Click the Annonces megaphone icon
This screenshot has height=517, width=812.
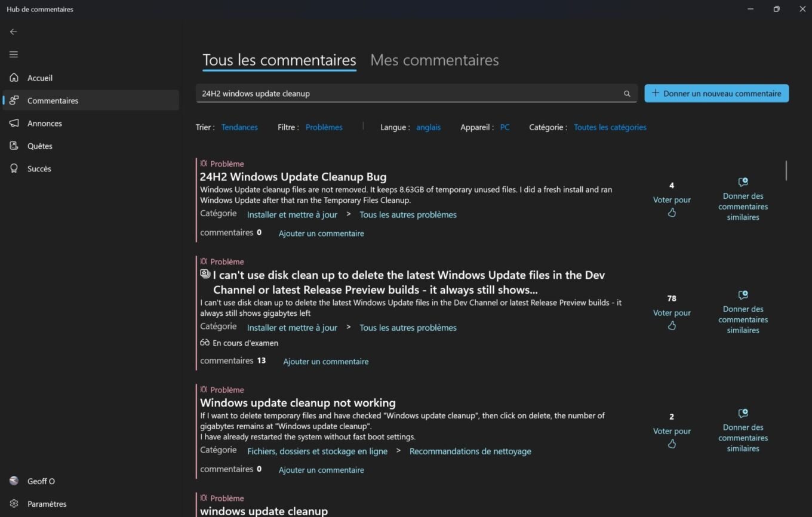pyautogui.click(x=14, y=123)
